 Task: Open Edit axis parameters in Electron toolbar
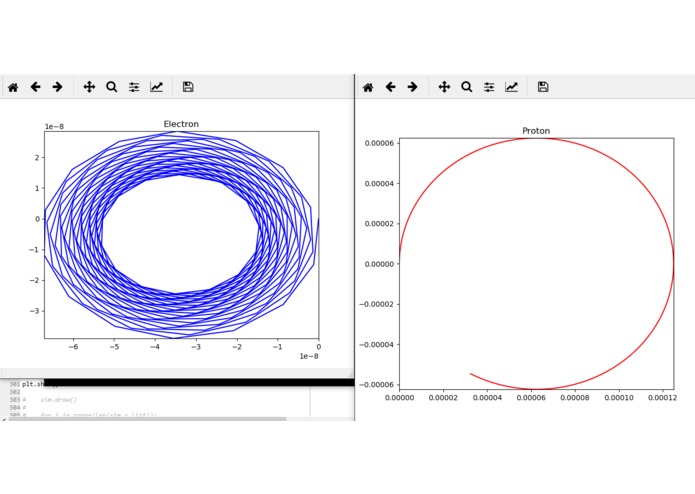point(156,87)
